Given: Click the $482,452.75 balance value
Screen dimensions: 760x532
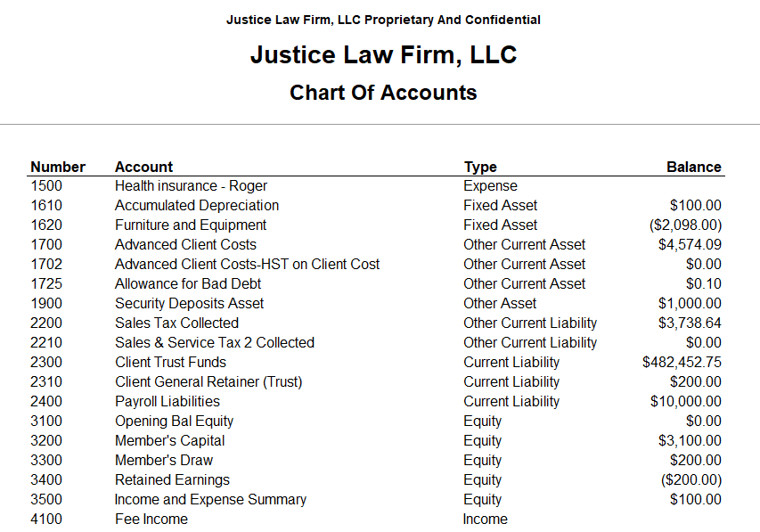Looking at the screenshot, I should pyautogui.click(x=682, y=363).
